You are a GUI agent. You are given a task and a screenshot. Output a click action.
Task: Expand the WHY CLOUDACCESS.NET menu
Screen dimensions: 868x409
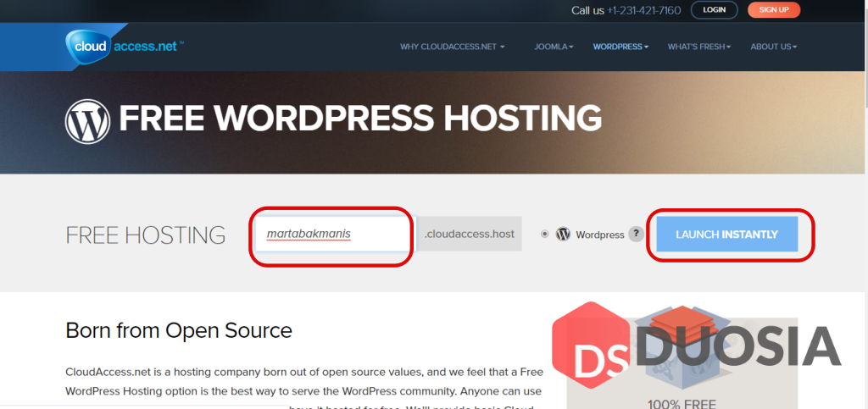click(x=453, y=47)
